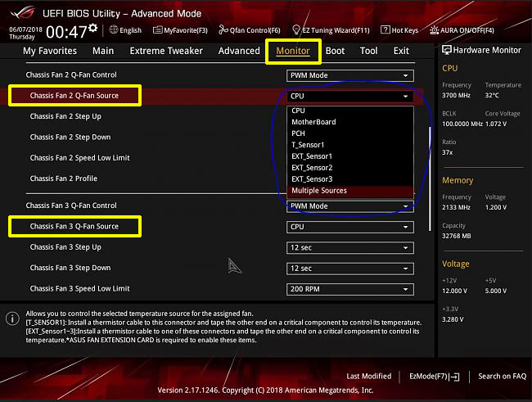Choose EXT_Sensor3 in source list
Image resolution: width=532 pixels, height=402 pixels.
click(x=350, y=179)
